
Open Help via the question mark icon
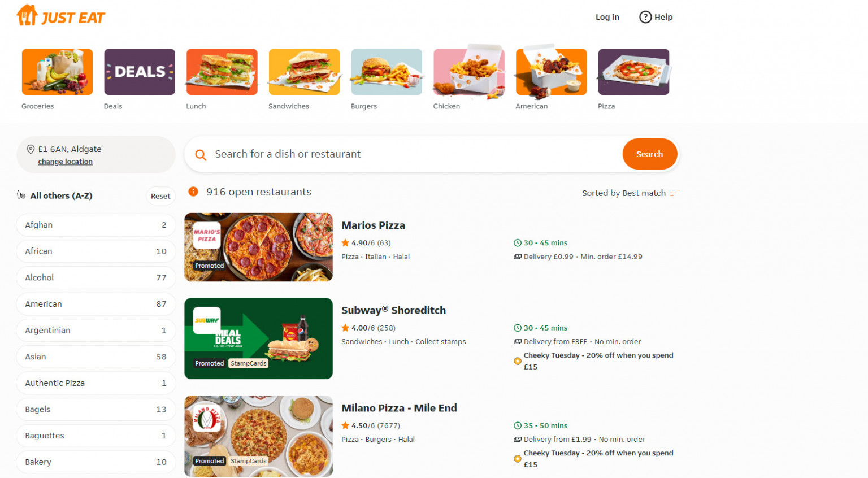[x=645, y=17]
